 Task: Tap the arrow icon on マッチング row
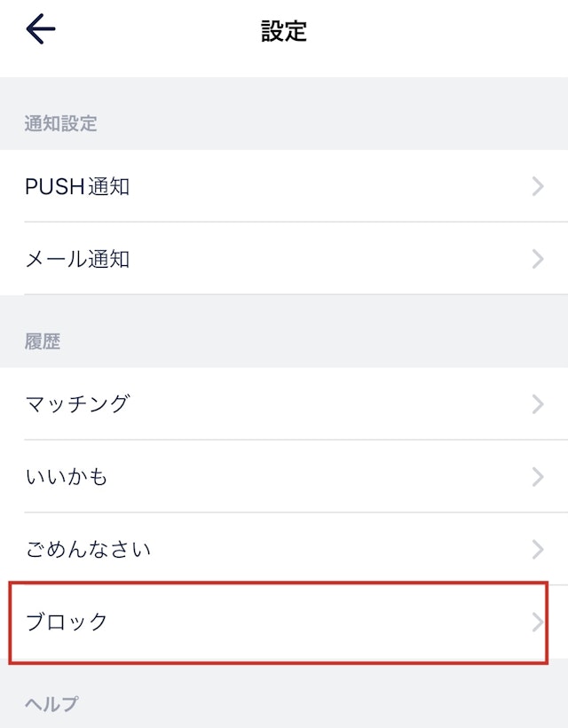pos(538,404)
